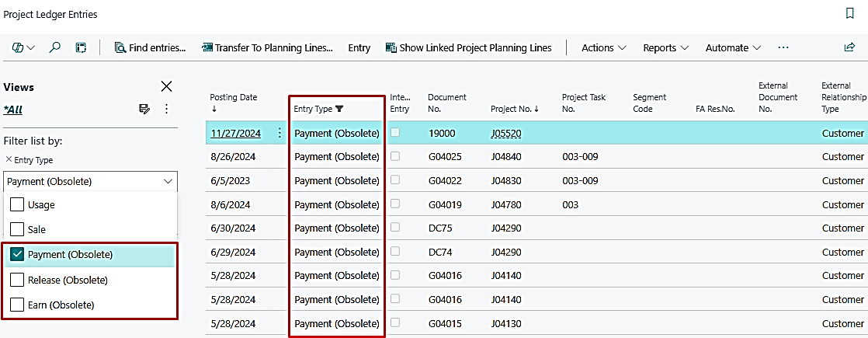
Task: Collapse the Entry Type filter combo box
Action: pos(168,181)
